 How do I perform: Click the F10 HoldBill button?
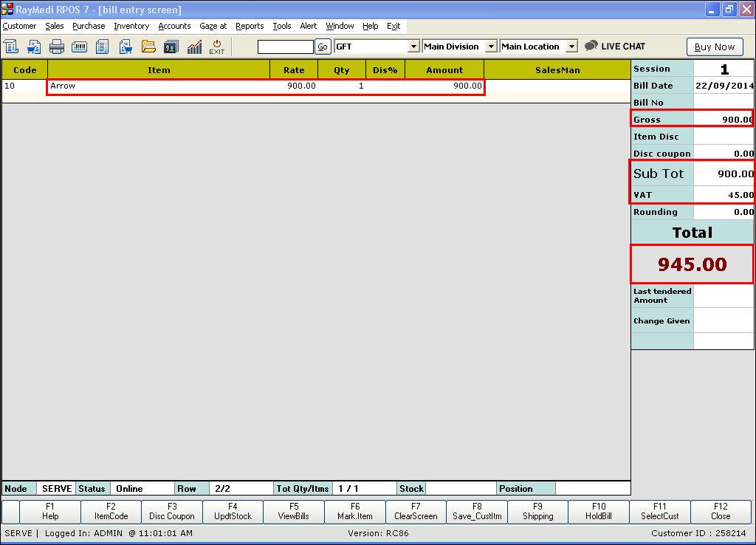(x=599, y=511)
